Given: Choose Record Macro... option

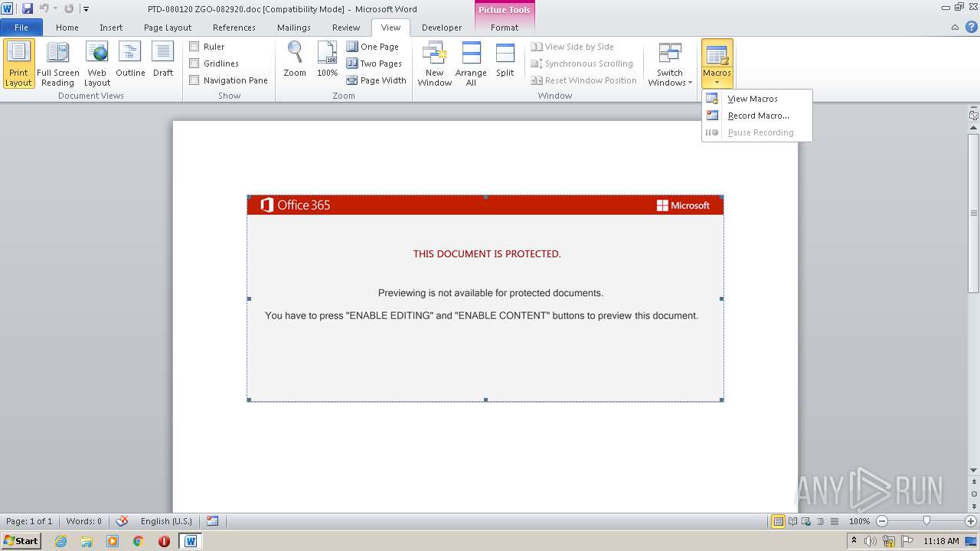Looking at the screenshot, I should click(x=756, y=116).
